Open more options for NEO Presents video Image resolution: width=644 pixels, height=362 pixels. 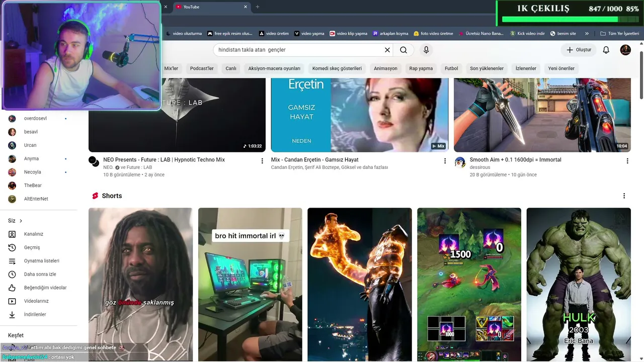tap(262, 161)
